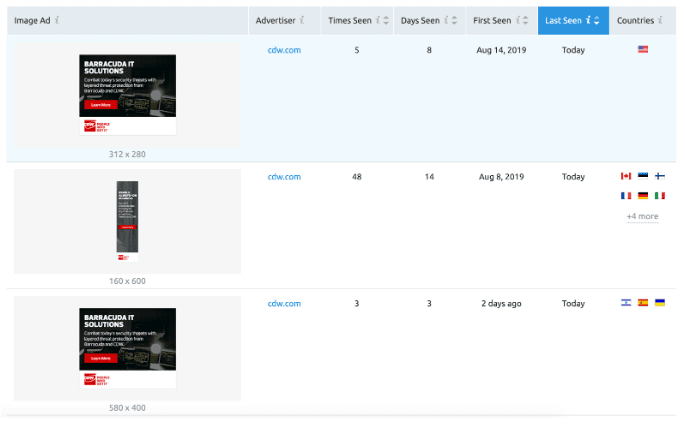Click the info icon in Last Seen header

pos(588,20)
